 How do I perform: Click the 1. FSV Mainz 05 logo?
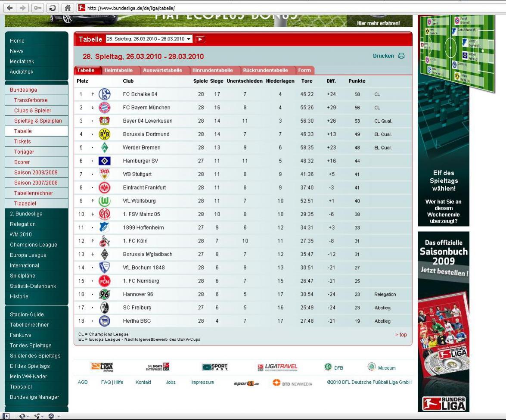[105, 214]
